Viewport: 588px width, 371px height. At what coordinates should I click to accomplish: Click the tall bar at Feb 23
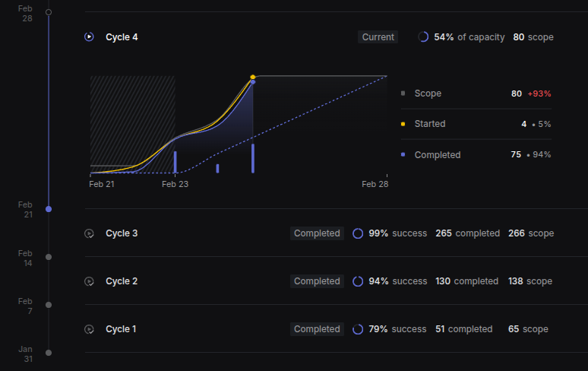click(175, 162)
